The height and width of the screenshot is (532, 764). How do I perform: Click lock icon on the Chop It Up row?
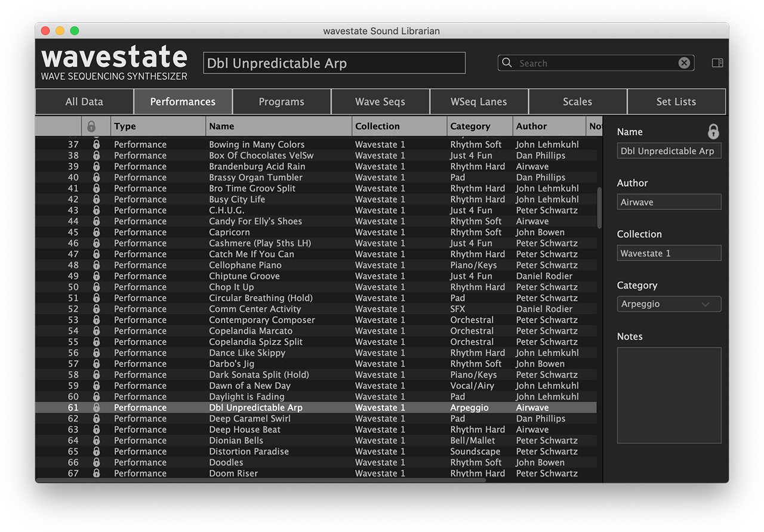click(x=96, y=287)
